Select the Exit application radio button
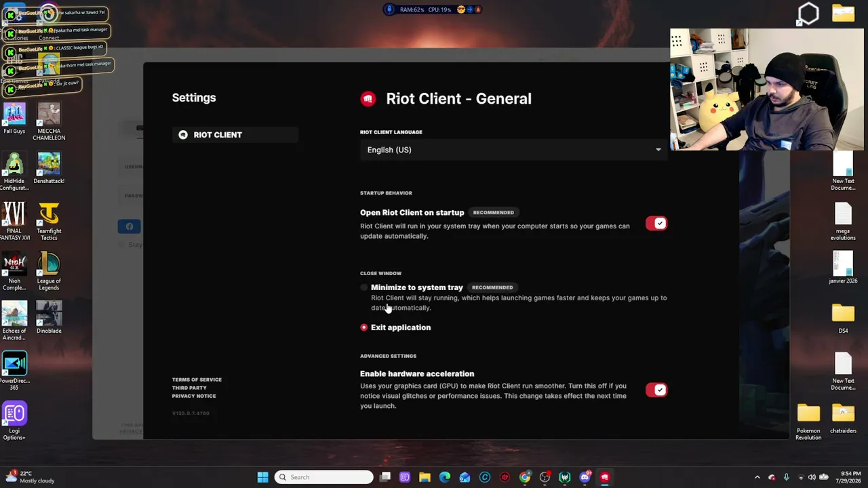The height and width of the screenshot is (488, 868). tap(364, 327)
